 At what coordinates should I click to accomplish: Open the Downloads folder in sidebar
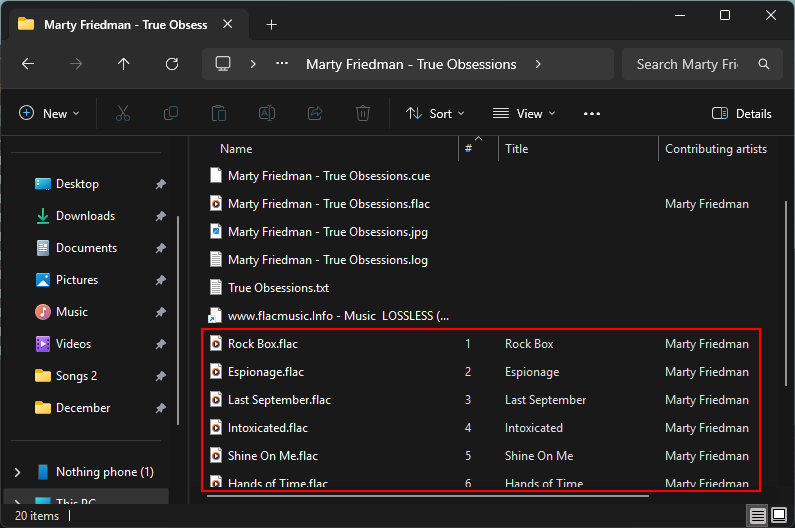[85, 216]
